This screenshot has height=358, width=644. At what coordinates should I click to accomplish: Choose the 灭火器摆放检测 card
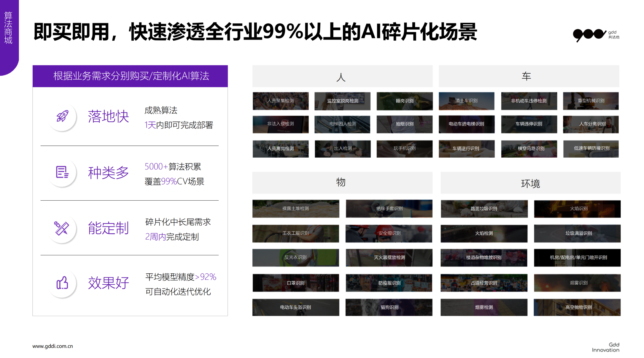(x=389, y=258)
